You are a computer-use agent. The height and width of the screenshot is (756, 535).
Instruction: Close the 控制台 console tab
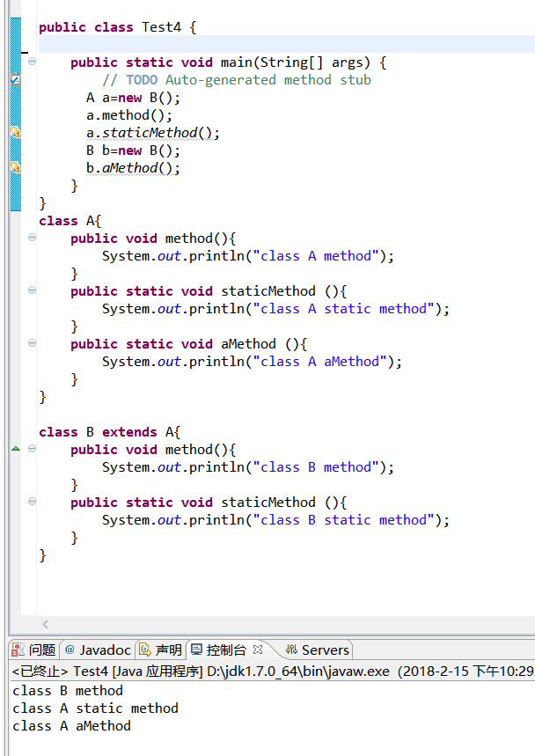(258, 650)
